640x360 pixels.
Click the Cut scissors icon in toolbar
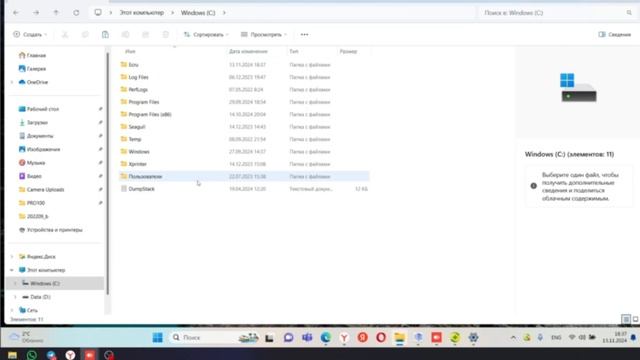click(65, 35)
